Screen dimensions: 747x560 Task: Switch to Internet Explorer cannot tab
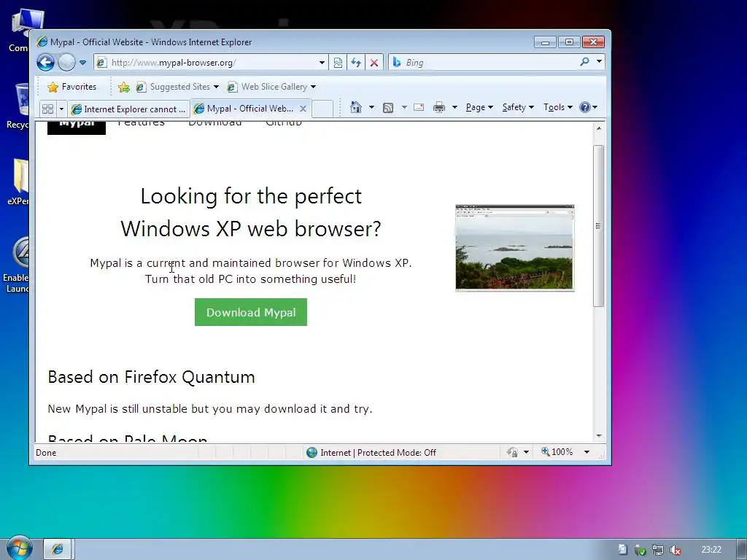coord(128,109)
